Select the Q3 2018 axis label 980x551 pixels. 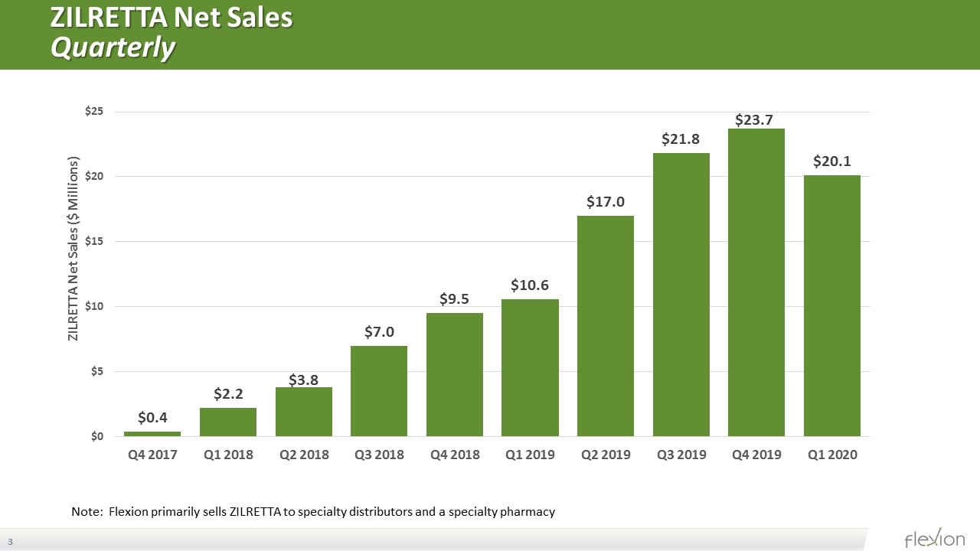(x=379, y=455)
